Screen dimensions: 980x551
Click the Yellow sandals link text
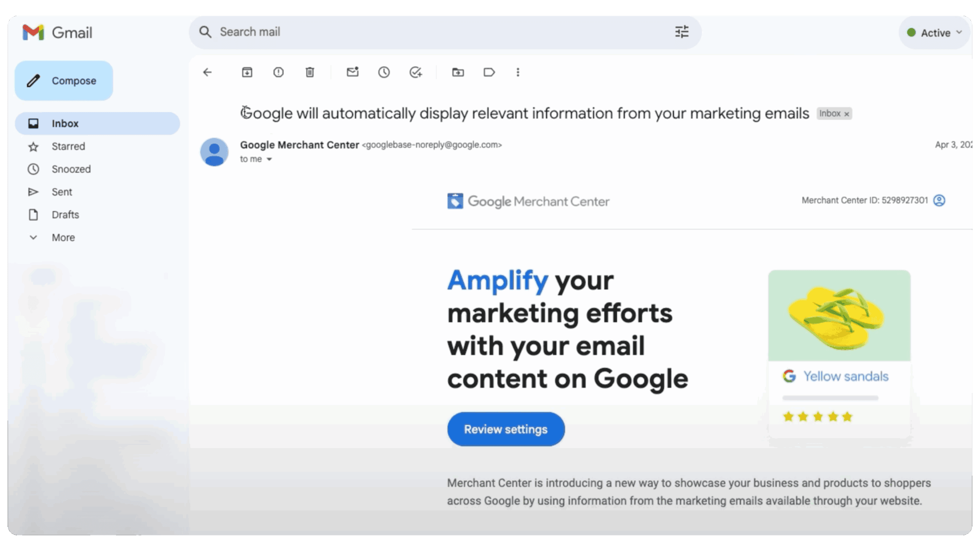(846, 377)
